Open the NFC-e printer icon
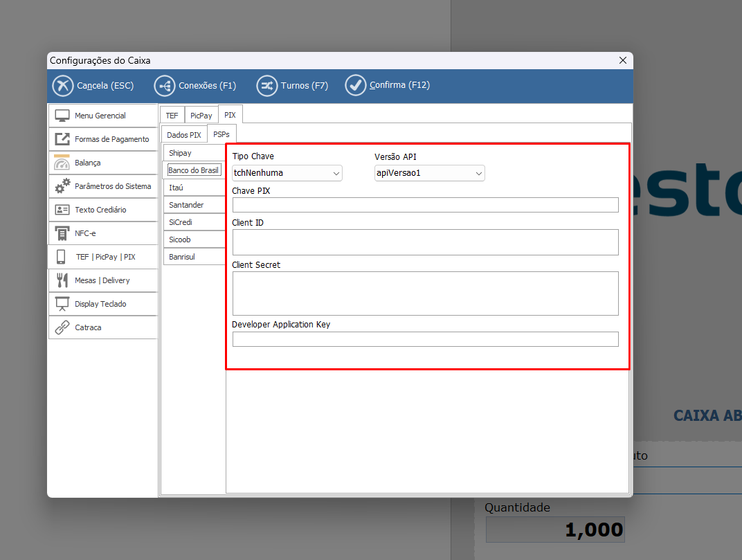The image size is (742, 560). tap(62, 233)
